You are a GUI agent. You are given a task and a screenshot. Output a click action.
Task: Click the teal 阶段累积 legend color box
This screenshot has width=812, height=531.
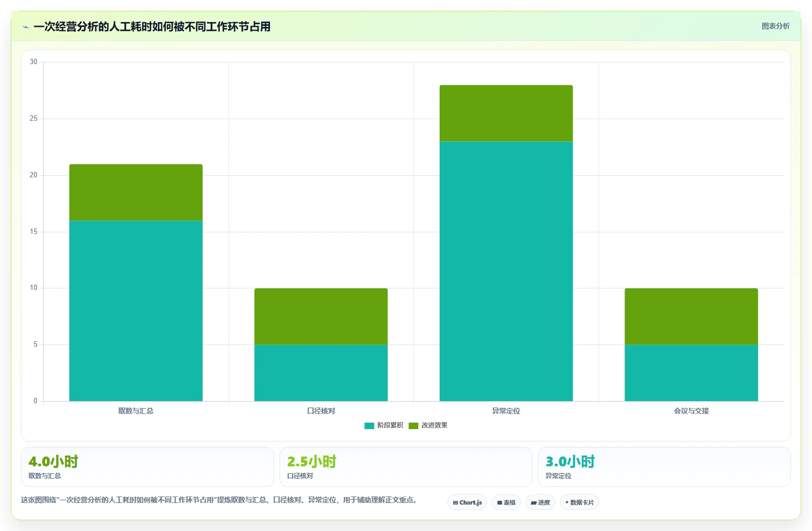click(x=369, y=426)
